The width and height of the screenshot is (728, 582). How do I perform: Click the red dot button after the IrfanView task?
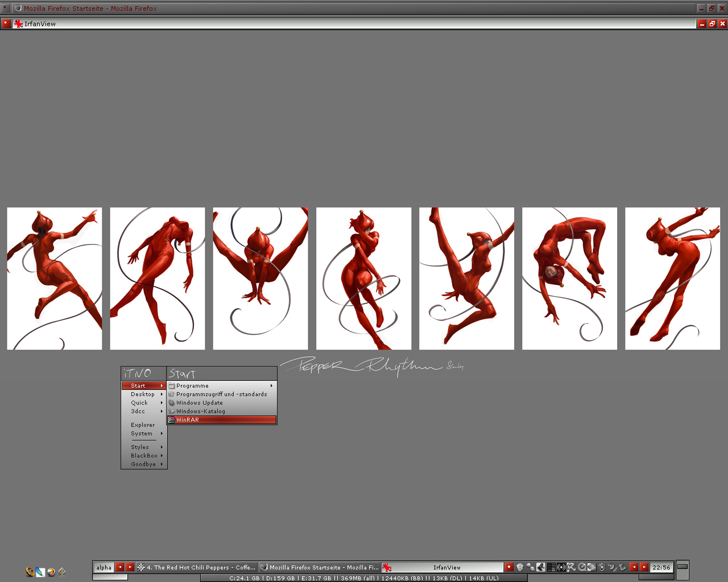[x=509, y=567]
